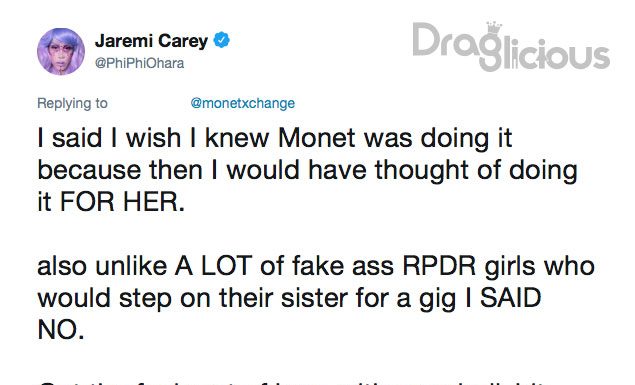
Task: Click the 'RPDR' word in tweet
Action: click(x=439, y=266)
